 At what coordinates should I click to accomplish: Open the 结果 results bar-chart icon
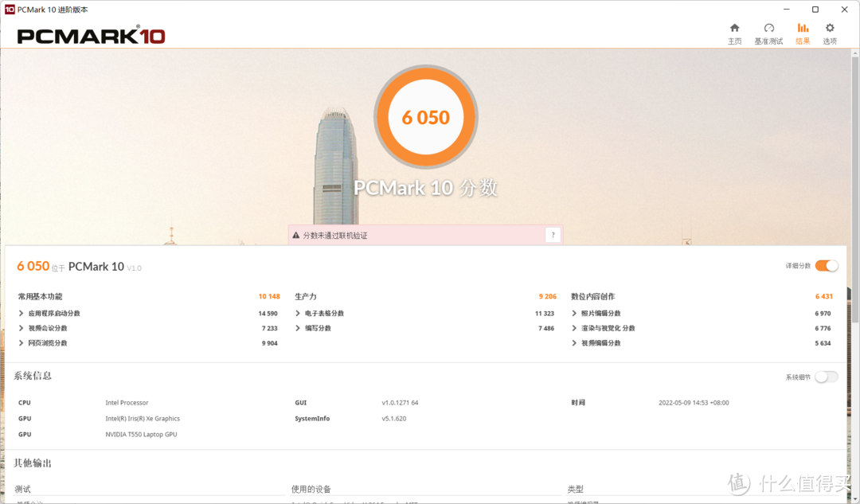click(x=803, y=28)
